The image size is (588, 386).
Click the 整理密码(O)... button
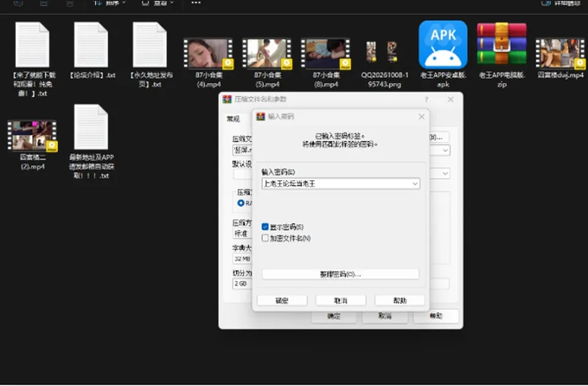click(x=341, y=274)
